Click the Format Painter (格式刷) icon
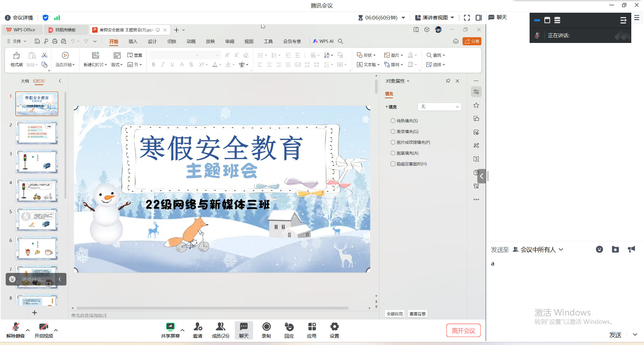The image size is (644, 345). (x=16, y=55)
